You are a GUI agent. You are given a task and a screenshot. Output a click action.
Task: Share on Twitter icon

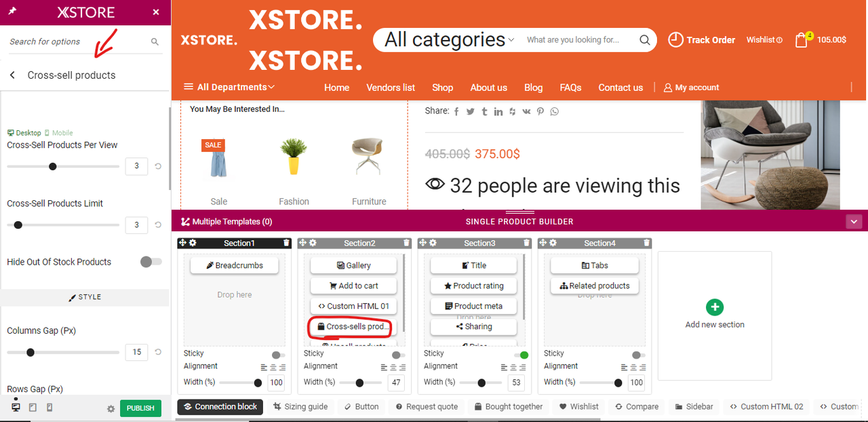[x=470, y=111]
